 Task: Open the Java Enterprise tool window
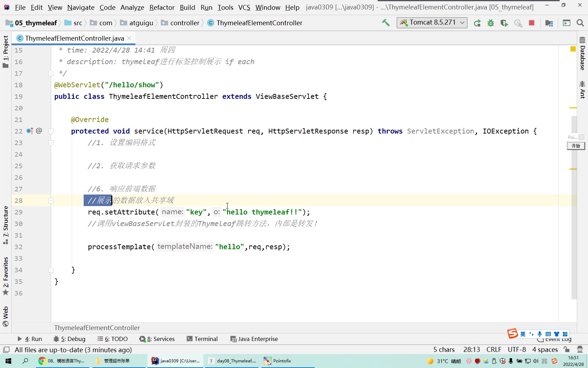tap(254, 339)
